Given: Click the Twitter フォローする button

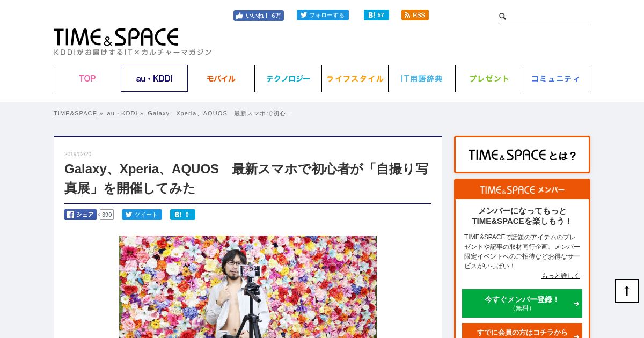Looking at the screenshot, I should coord(323,15).
